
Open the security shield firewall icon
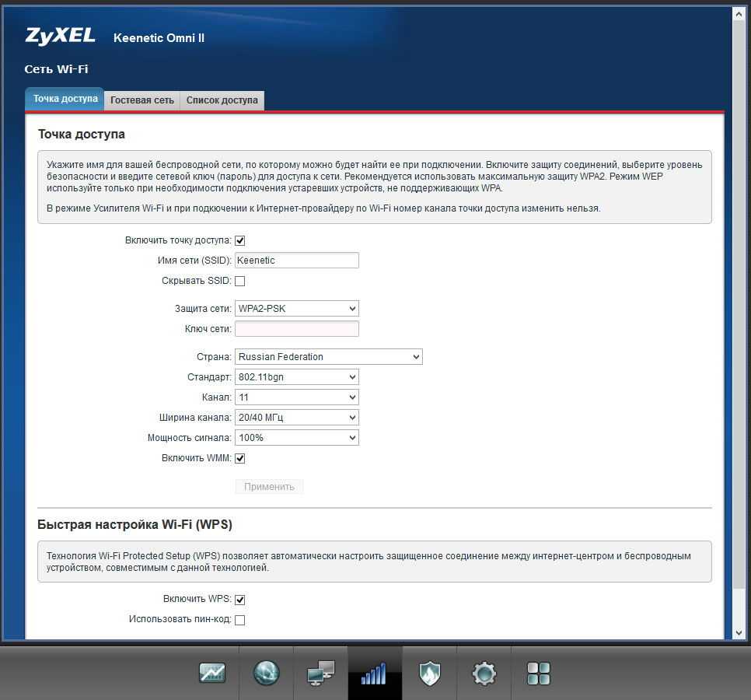(429, 673)
